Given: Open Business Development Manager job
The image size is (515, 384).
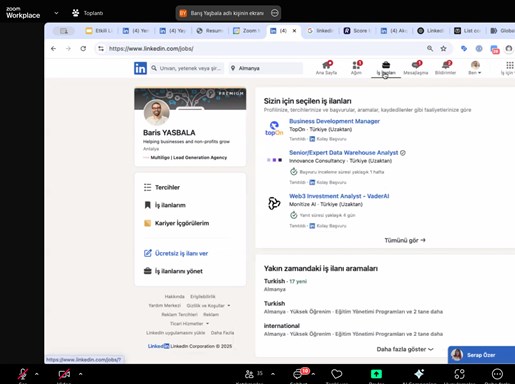Looking at the screenshot, I should pos(334,121).
